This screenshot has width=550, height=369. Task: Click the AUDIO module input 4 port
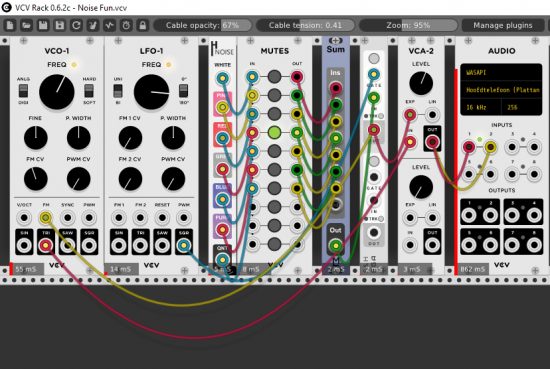(534, 147)
